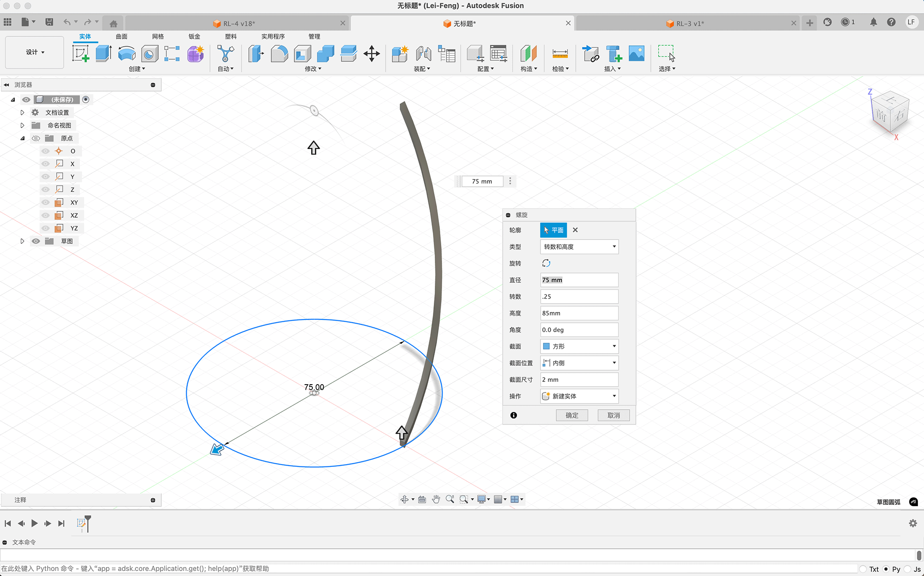Play the timeline
Image resolution: width=924 pixels, height=576 pixels.
[34, 523]
